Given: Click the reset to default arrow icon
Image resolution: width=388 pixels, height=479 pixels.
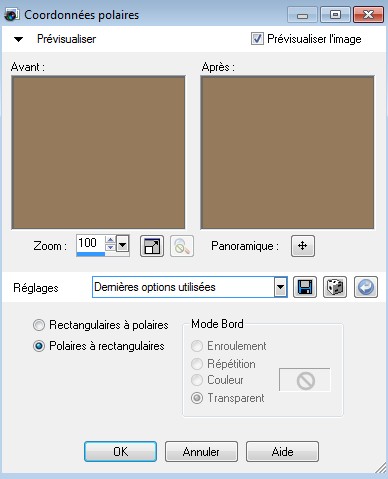Looking at the screenshot, I should [366, 287].
